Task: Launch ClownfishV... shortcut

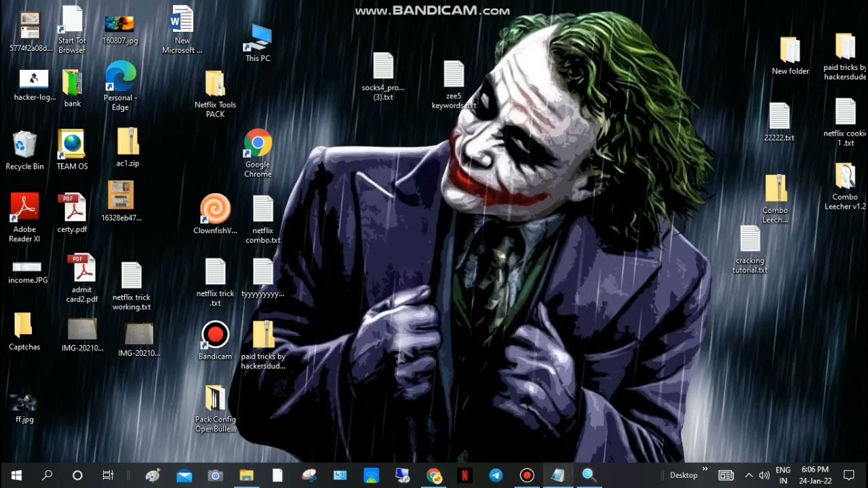Action: click(x=215, y=214)
